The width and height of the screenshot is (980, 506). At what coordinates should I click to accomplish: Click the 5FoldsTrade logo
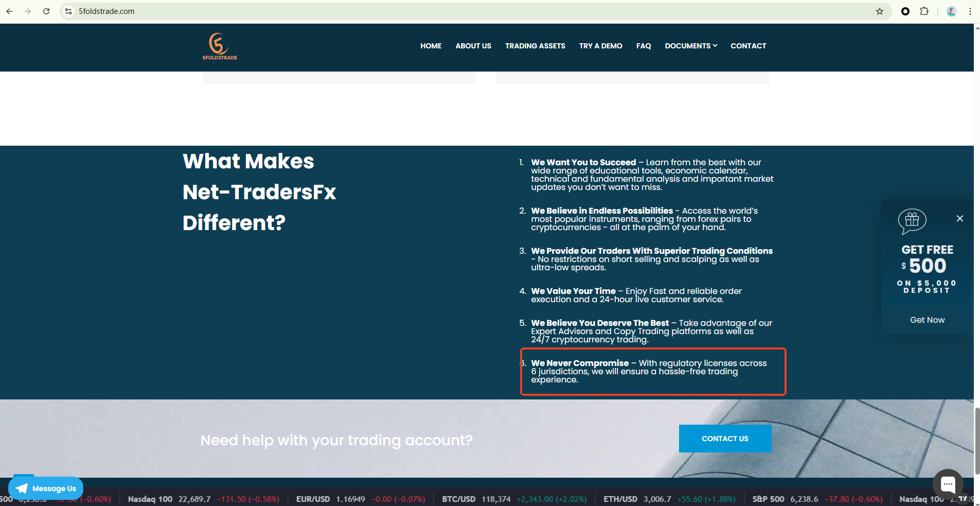[x=220, y=46]
